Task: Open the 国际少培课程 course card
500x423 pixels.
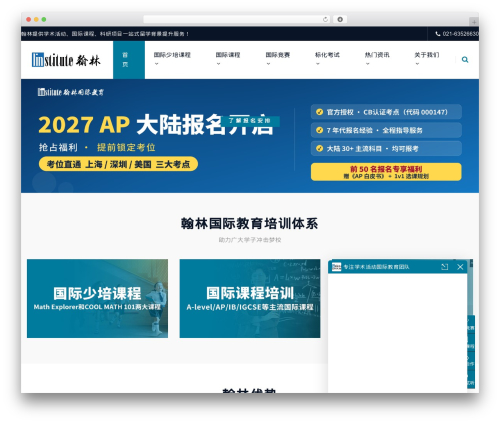Action: click(x=97, y=298)
